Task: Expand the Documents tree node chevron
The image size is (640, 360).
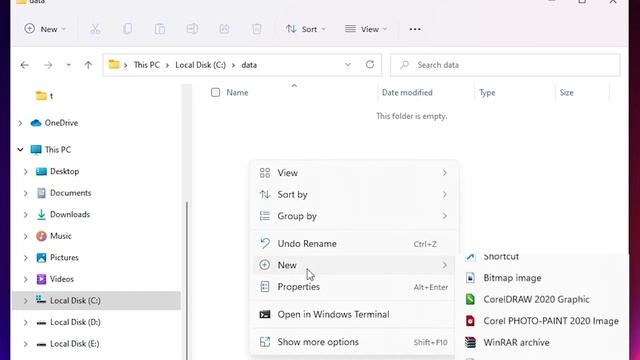Action: coord(26,193)
